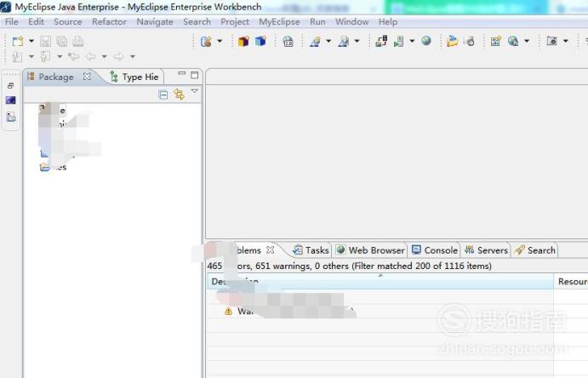Click the Last Edit Location icon
The height and width of the screenshot is (378, 588).
click(73, 57)
